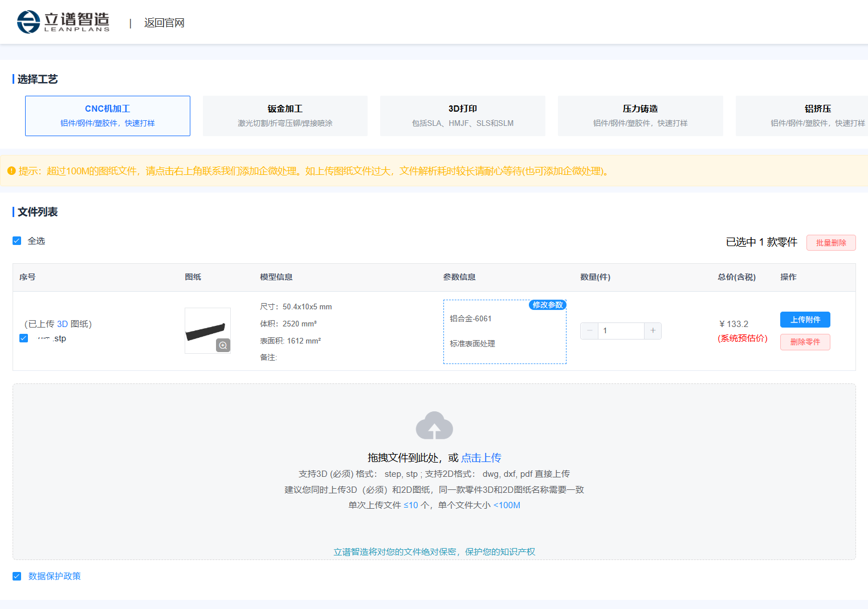Screen dimensions: 868x609
Task: Click the 铝合金-6061 parameter box
Action: click(505, 332)
